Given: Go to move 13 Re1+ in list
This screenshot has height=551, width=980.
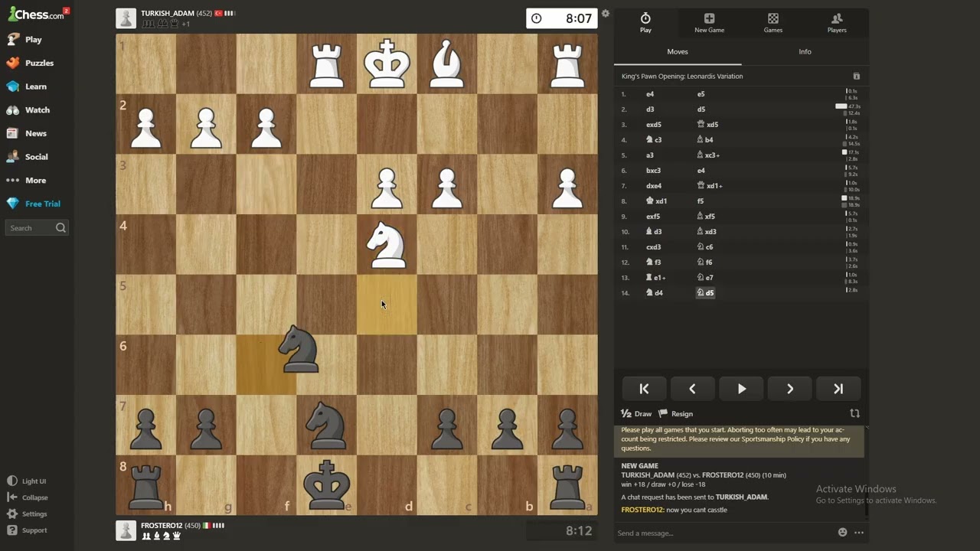Looking at the screenshot, I should [x=656, y=278].
